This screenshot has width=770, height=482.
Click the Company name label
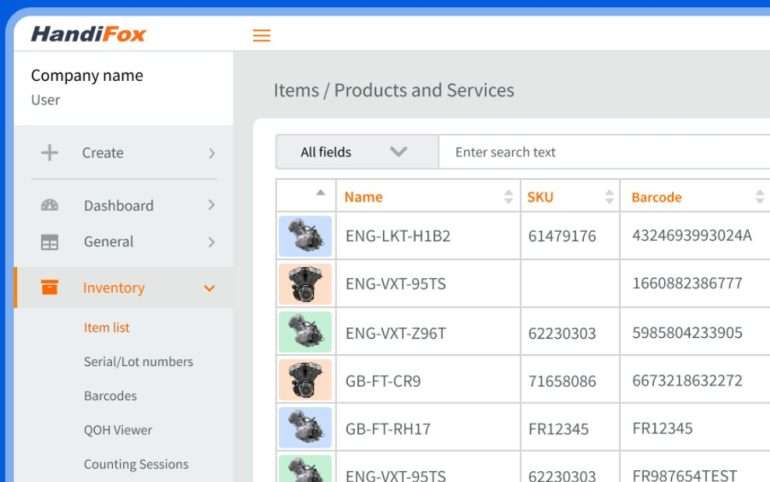(x=87, y=76)
